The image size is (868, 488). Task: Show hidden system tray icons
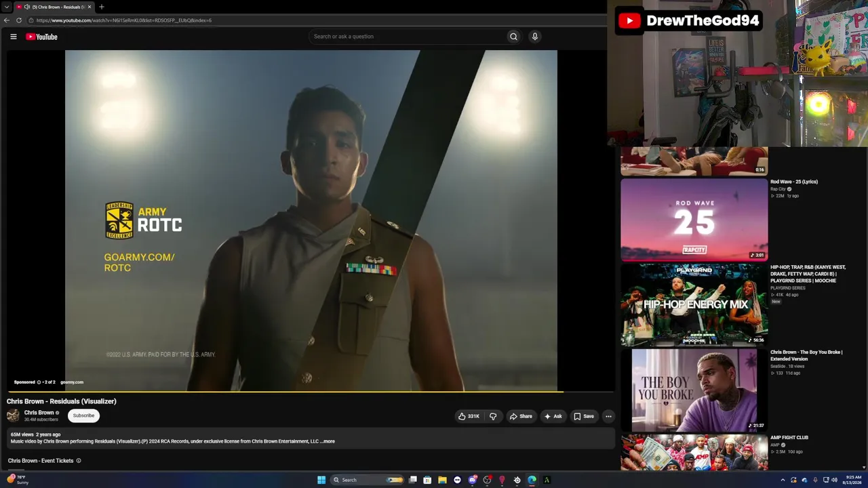[x=783, y=480]
